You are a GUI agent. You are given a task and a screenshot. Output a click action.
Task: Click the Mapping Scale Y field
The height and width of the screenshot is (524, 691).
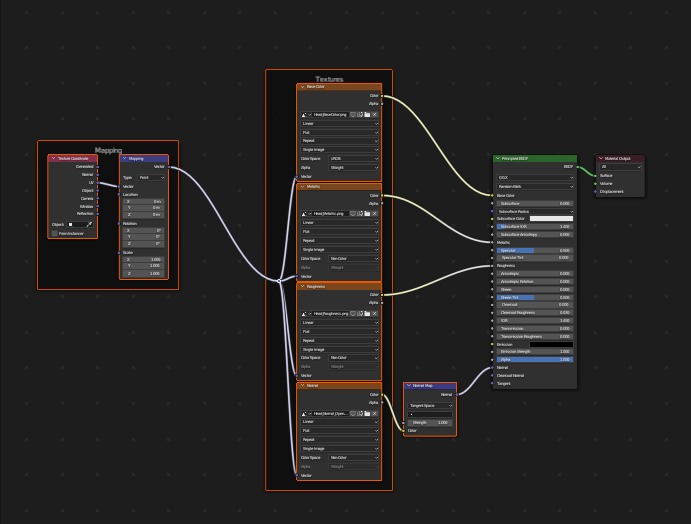[144, 266]
